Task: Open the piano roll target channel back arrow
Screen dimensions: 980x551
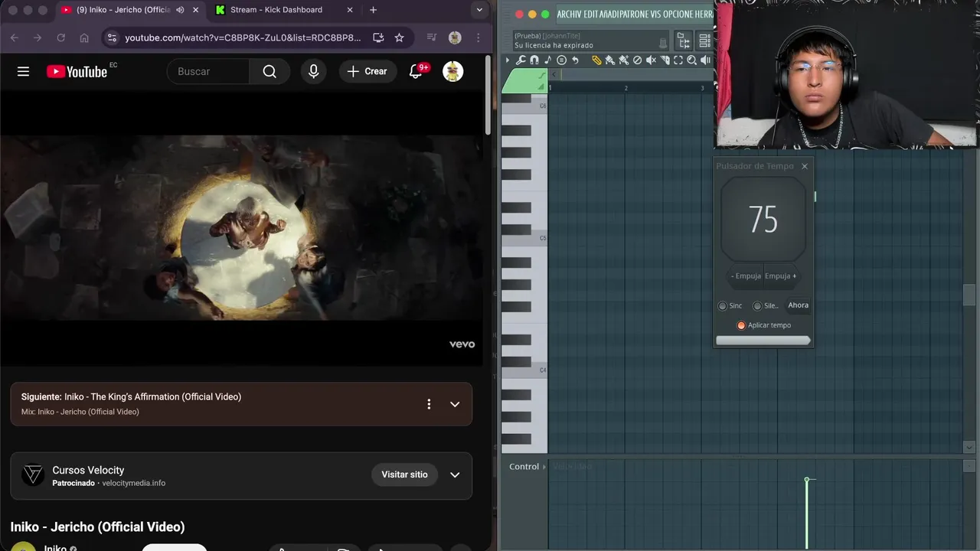Action: [x=554, y=74]
